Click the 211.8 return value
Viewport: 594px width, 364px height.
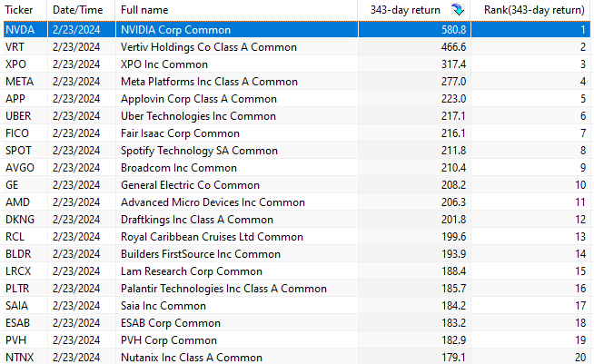pyautogui.click(x=453, y=151)
